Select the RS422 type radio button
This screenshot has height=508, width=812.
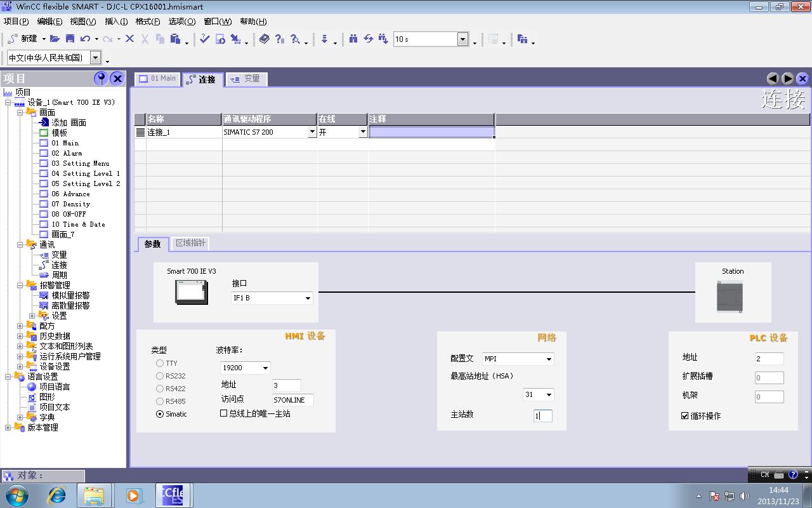pyautogui.click(x=160, y=389)
